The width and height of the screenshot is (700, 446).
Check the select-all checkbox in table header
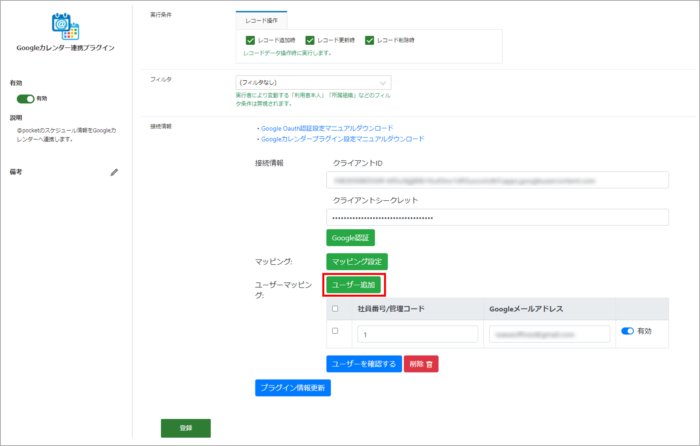pyautogui.click(x=335, y=308)
